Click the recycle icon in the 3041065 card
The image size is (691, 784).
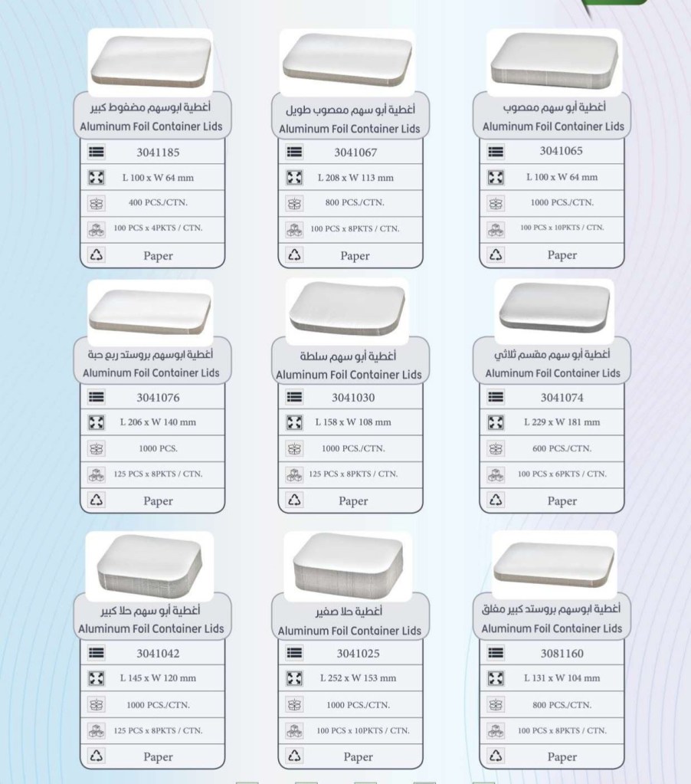coord(496,254)
